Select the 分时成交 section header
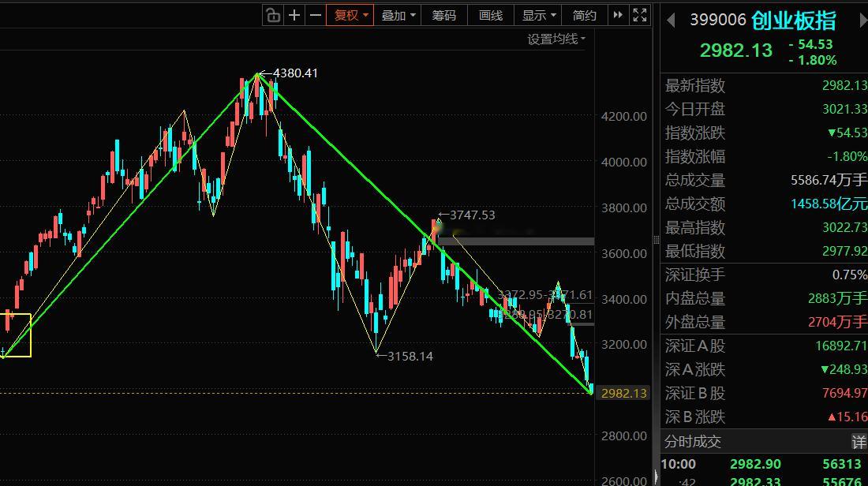This screenshot has height=486, width=868. [693, 442]
